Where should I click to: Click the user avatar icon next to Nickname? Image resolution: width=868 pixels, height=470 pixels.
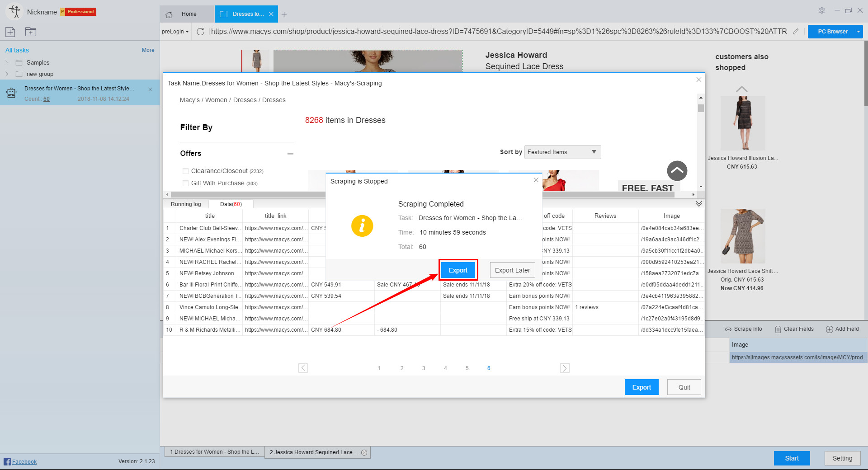pyautogui.click(x=14, y=12)
